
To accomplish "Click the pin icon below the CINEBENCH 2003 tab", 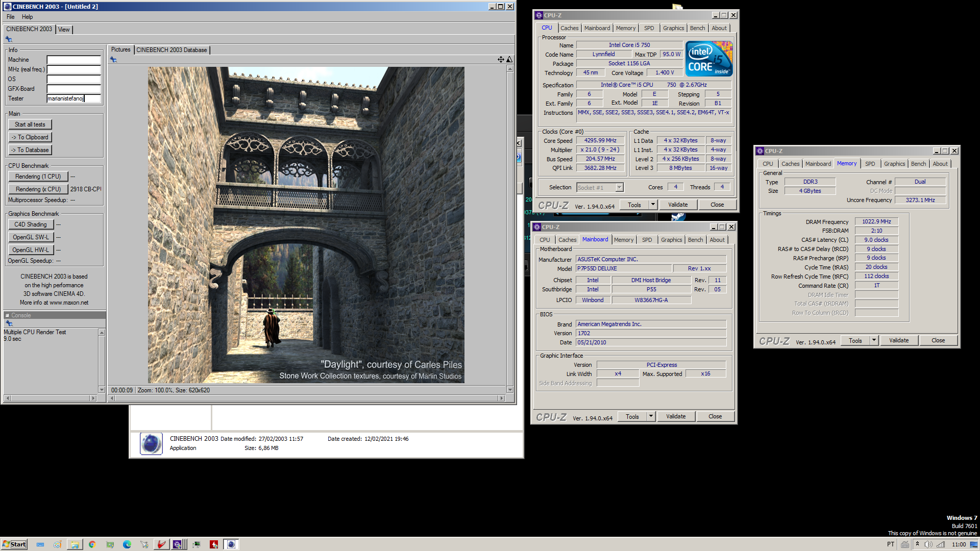I will tap(9, 39).
